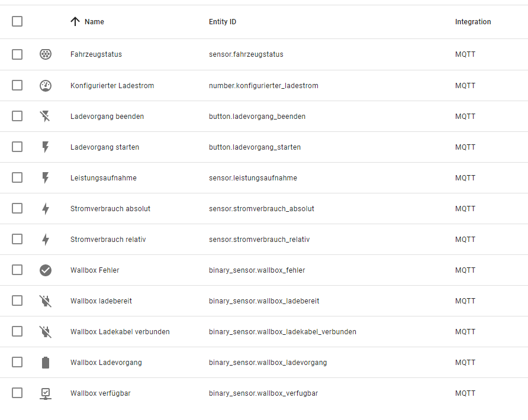This screenshot has width=528, height=420.
Task: Select the plug-off icon beside Wallbox ladebereit
Action: click(x=47, y=301)
